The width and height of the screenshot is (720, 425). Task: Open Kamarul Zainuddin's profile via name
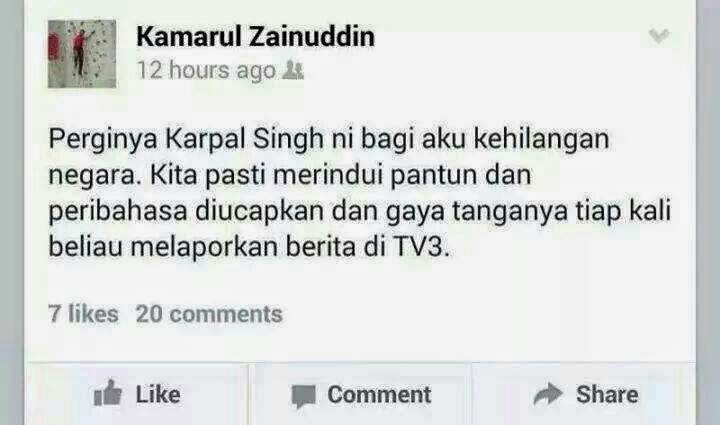(255, 37)
